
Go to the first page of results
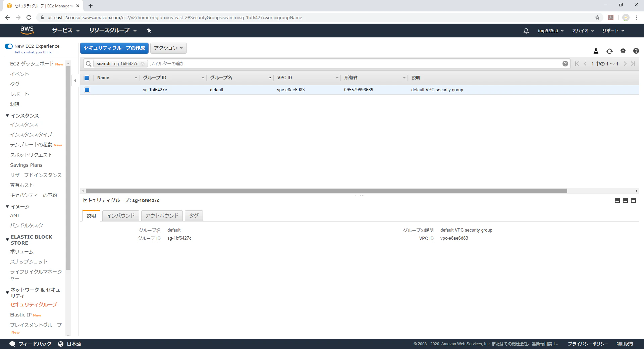(x=577, y=64)
